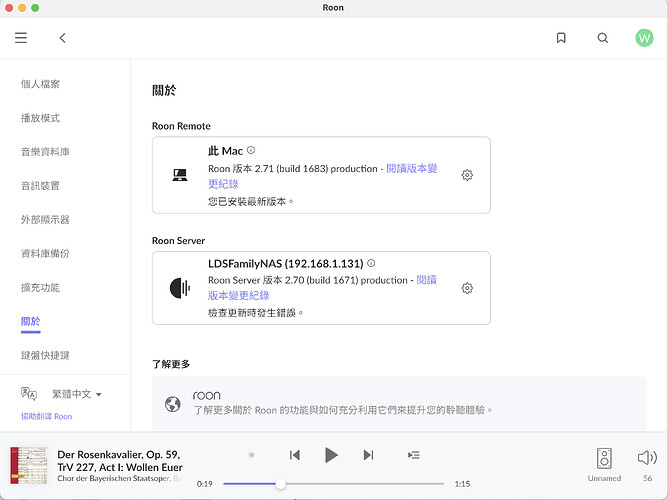
Task: Open the 擴充功能 settings tab
Action: click(40, 287)
